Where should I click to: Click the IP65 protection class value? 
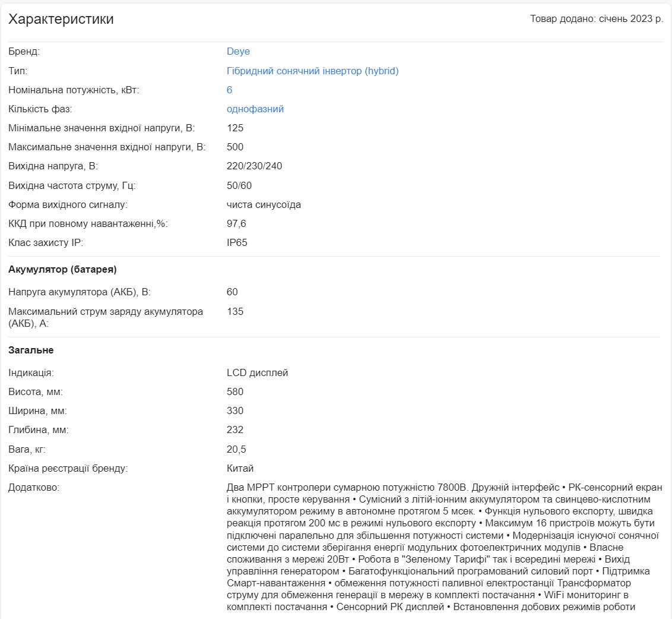(237, 243)
